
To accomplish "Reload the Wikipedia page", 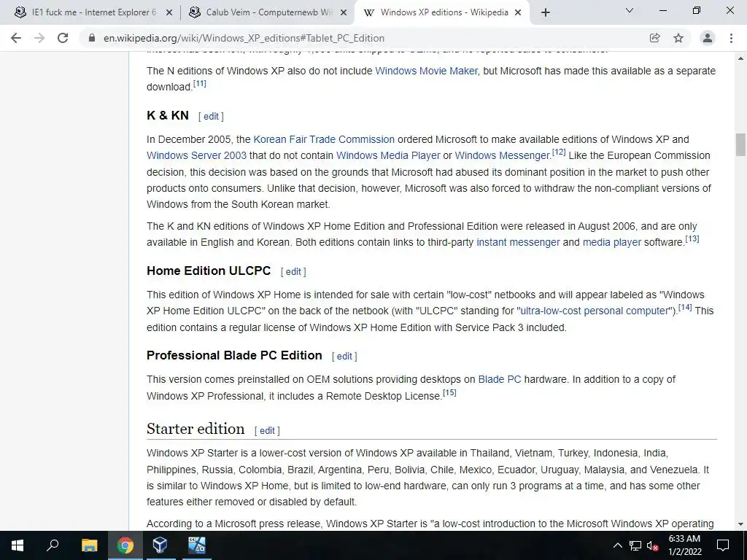I will pyautogui.click(x=63, y=38).
